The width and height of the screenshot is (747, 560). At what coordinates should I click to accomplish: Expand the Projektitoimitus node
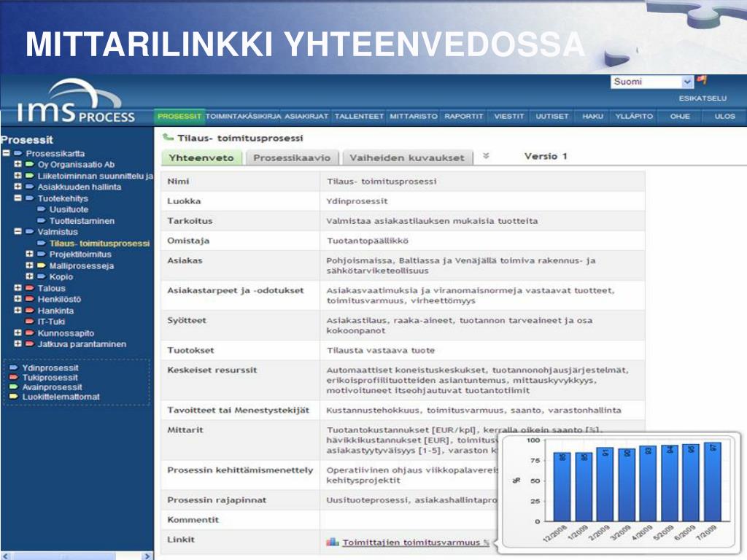coord(29,254)
